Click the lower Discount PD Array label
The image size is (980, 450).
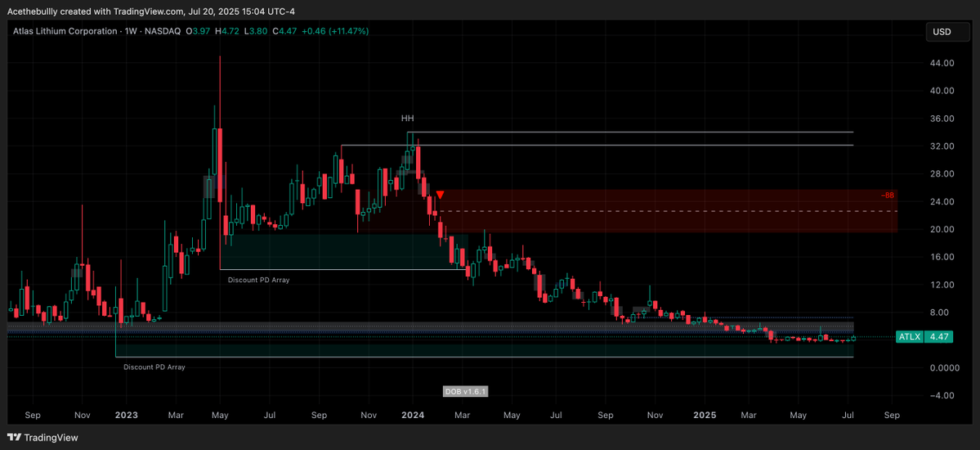click(154, 367)
